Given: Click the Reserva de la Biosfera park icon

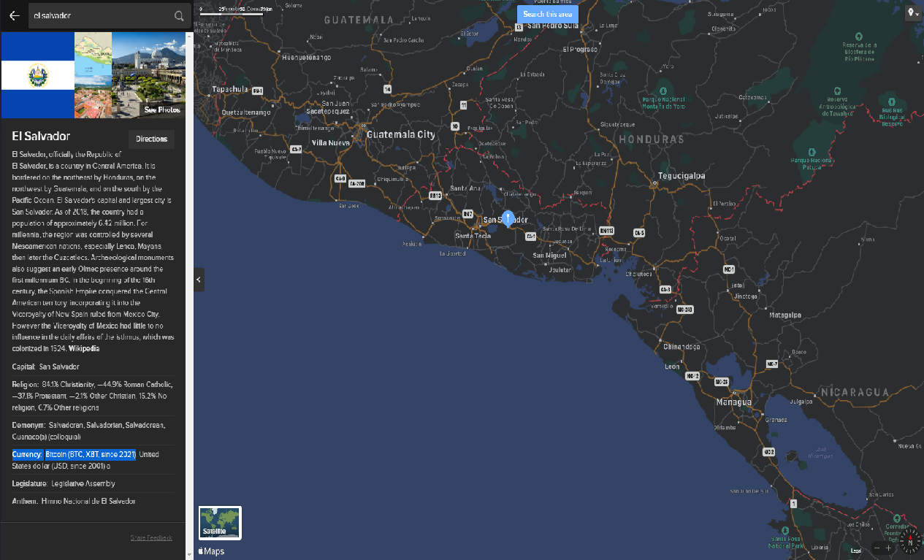Looking at the screenshot, I should [x=860, y=36].
